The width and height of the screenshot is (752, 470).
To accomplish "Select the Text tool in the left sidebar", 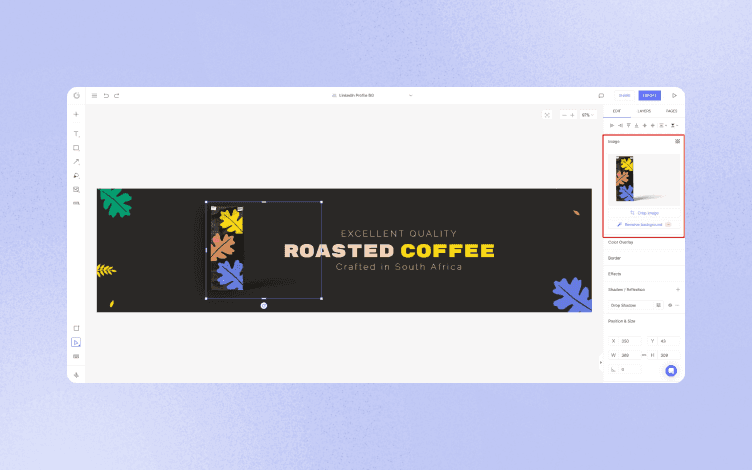I will (76, 134).
